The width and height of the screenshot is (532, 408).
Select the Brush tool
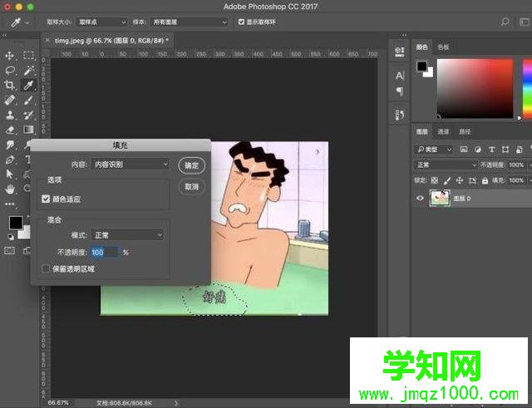pos(28,100)
